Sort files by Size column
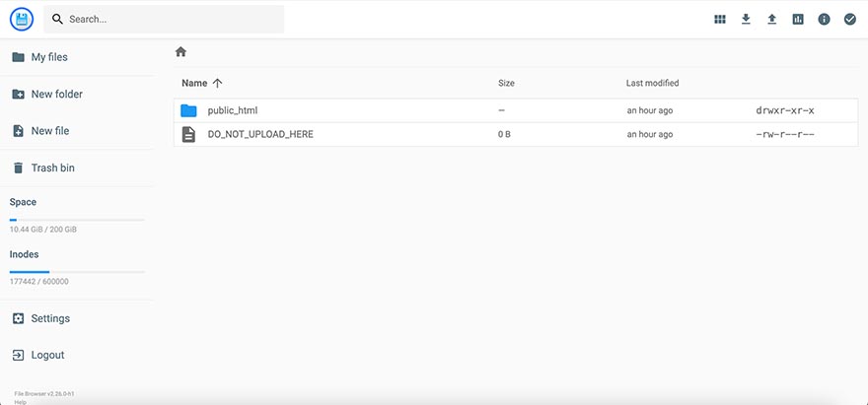The width and height of the screenshot is (868, 405). click(x=506, y=84)
